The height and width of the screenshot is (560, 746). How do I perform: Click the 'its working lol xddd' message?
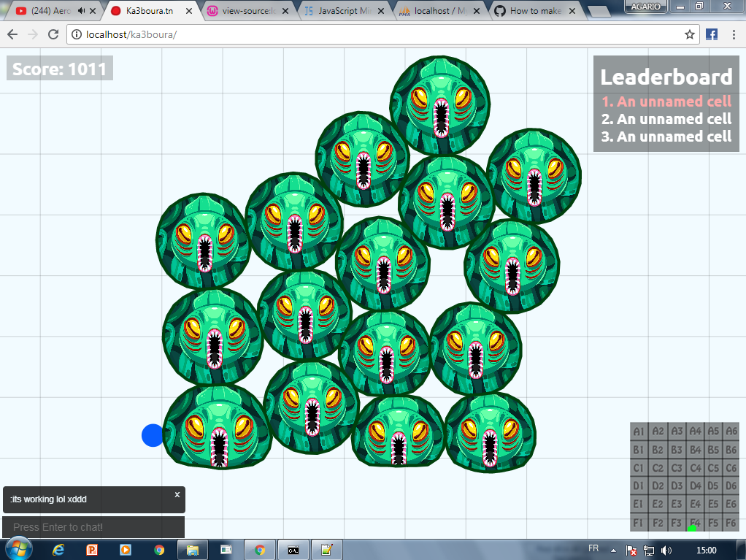coord(48,499)
